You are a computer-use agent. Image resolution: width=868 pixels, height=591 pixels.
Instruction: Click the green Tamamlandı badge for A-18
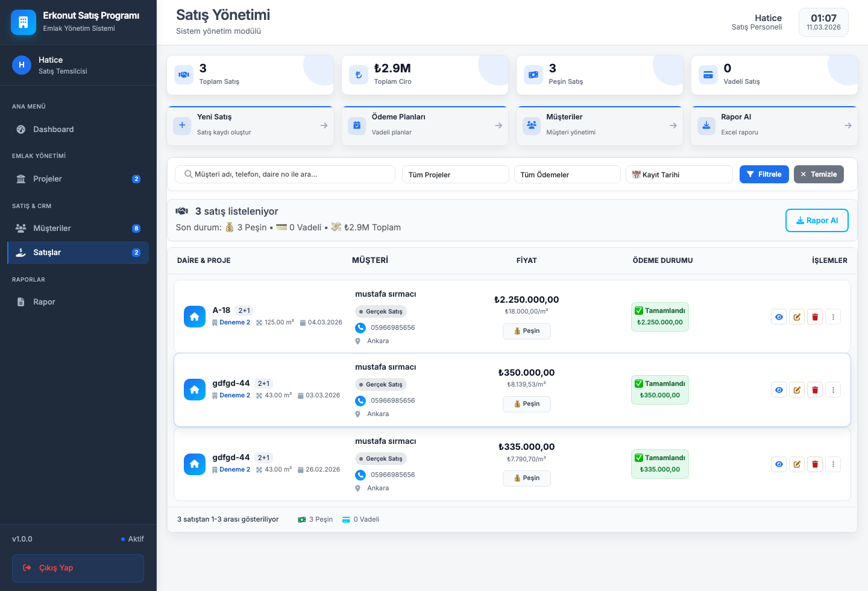[659, 317]
